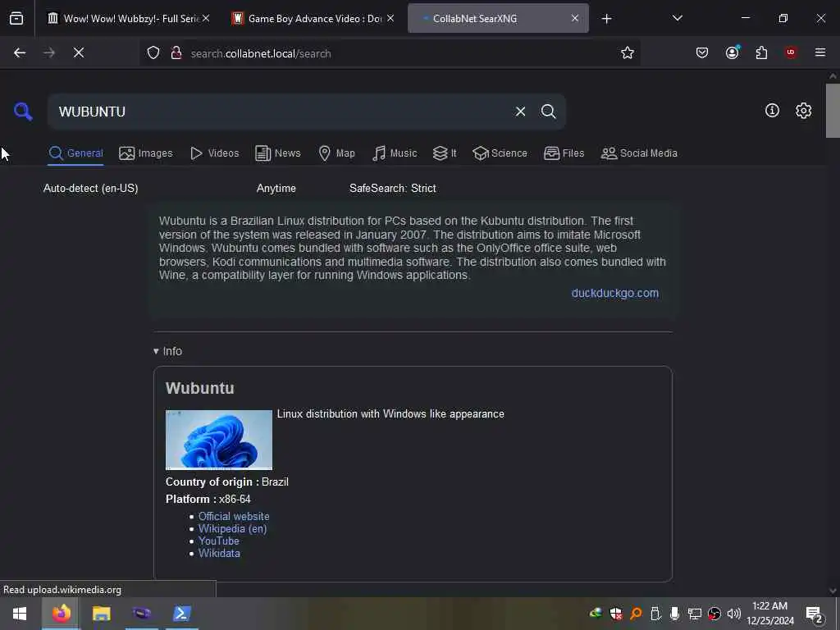
Task: Open the list all tabs chevron
Action: pos(677,18)
